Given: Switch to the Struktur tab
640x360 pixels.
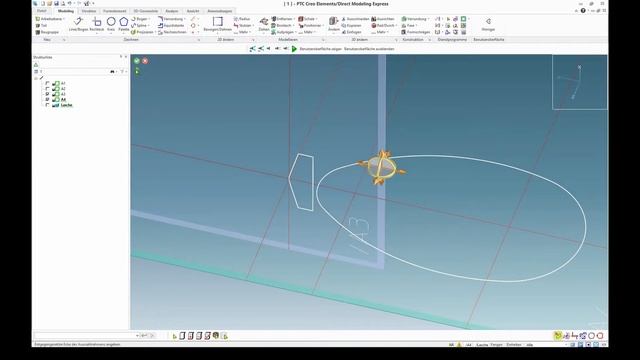Looking at the screenshot, I should click(89, 11).
